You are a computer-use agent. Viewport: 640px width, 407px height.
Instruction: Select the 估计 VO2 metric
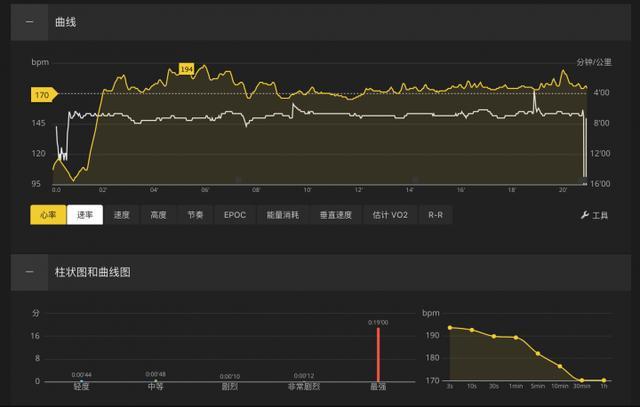click(x=390, y=215)
